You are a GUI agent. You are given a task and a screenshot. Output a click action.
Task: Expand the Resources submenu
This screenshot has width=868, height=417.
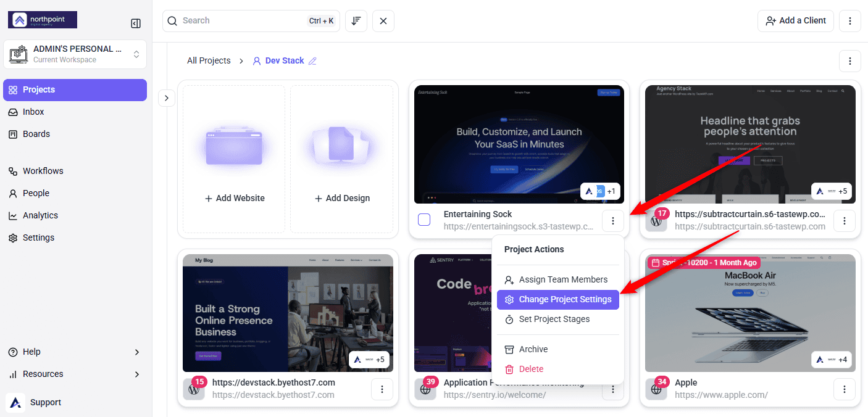pos(75,374)
